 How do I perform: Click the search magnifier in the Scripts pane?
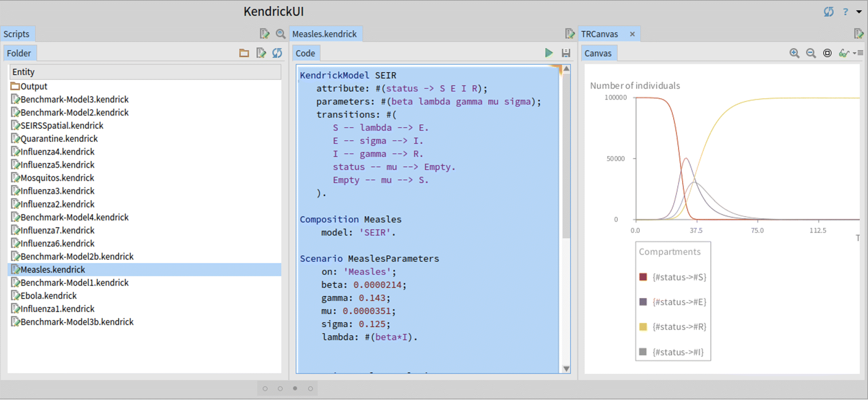tap(281, 34)
